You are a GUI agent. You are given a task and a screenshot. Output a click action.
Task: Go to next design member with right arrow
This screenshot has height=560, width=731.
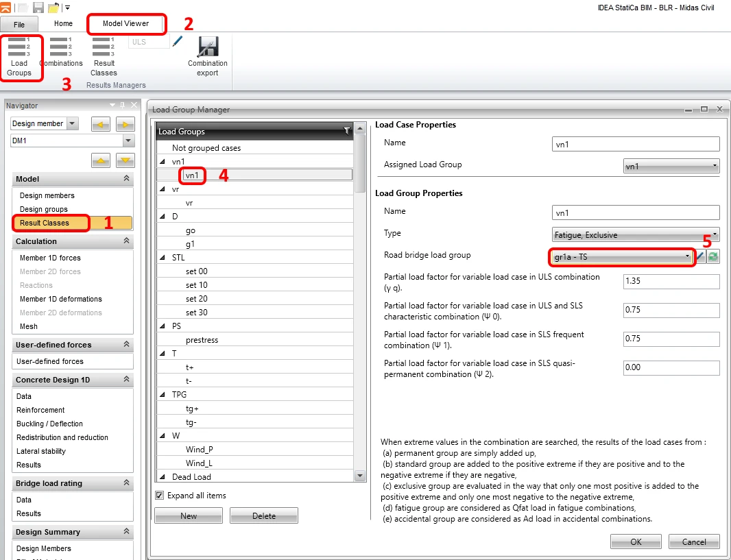tap(125, 124)
